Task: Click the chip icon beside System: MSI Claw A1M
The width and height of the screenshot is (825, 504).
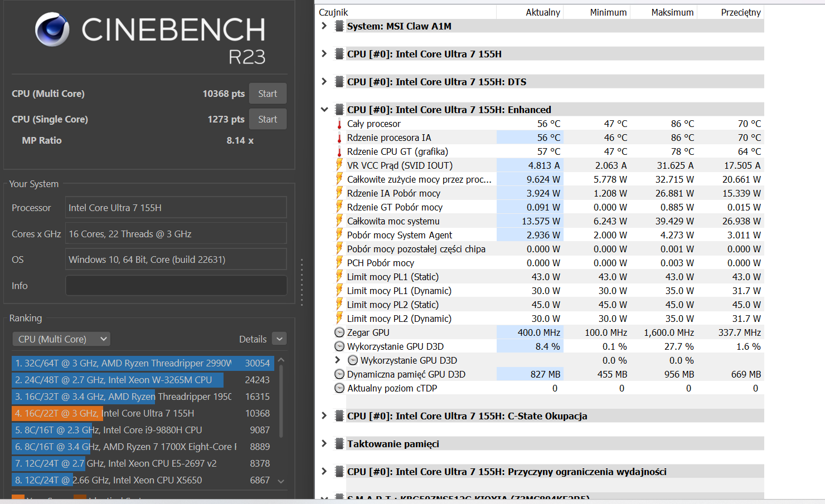Action: pos(339,26)
